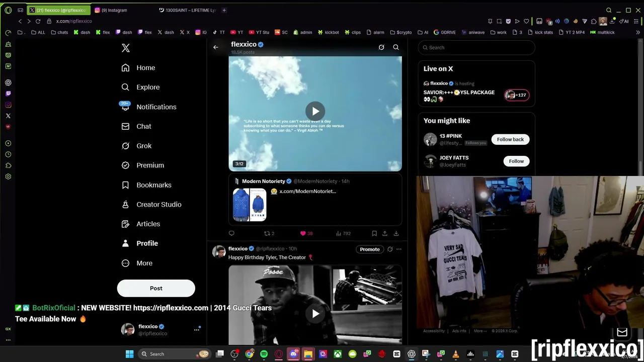The height and width of the screenshot is (362, 644).
Task: Open the 'work' bookmark folder
Action: coord(498,32)
